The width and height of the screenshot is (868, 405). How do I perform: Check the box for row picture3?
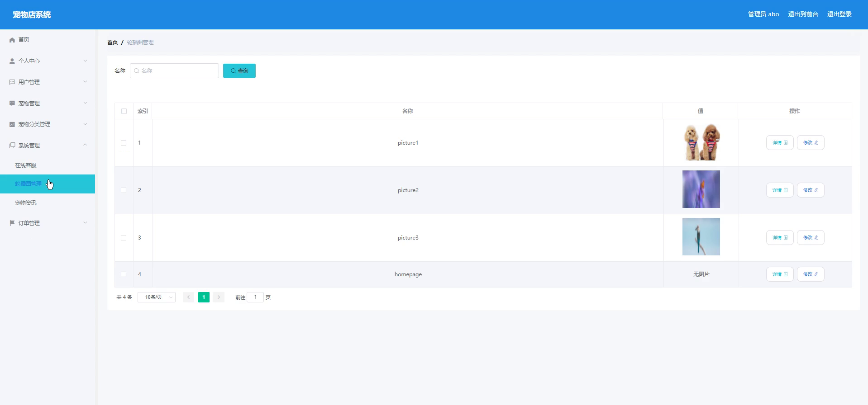(x=124, y=238)
